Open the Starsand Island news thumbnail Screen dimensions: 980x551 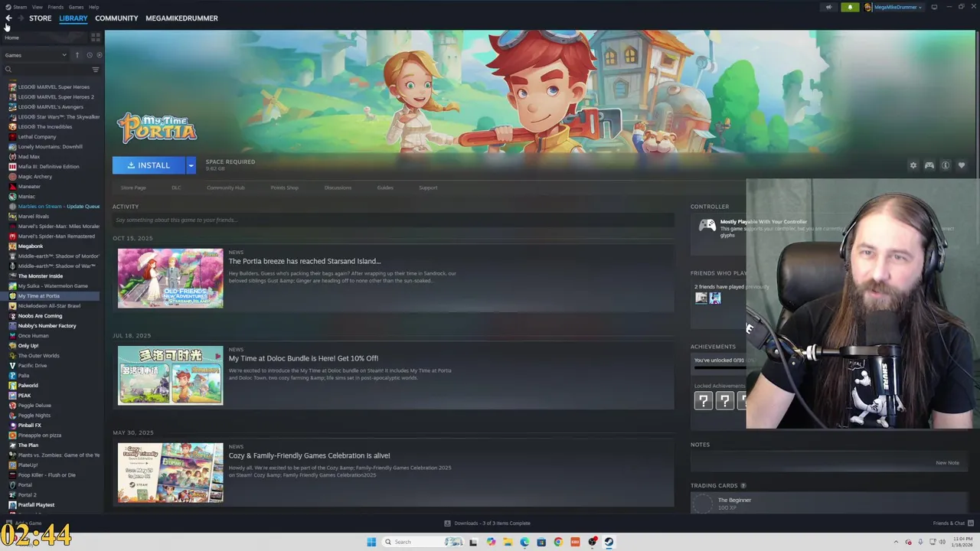[170, 278]
